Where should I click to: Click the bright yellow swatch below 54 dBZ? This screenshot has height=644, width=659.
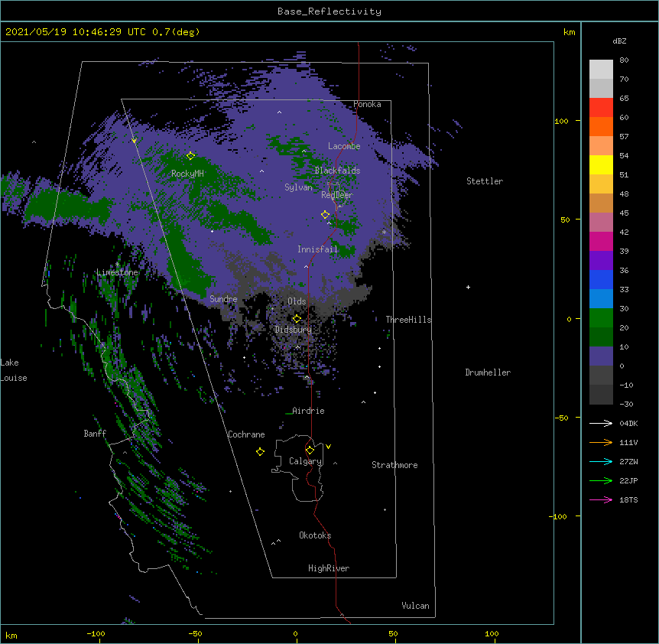[601, 164]
